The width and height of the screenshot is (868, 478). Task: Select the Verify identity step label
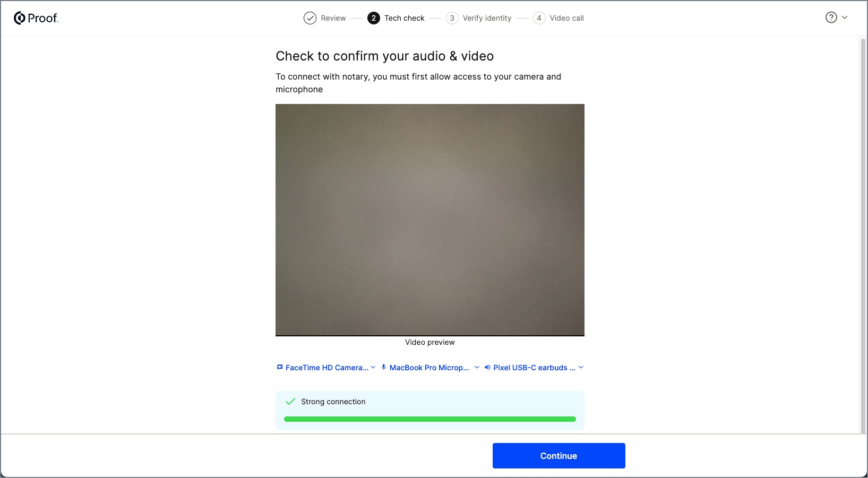point(487,18)
